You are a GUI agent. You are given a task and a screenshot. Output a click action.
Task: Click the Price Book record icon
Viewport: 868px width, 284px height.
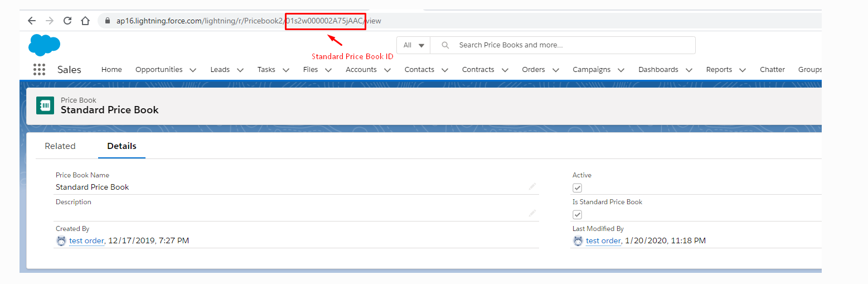pyautogui.click(x=45, y=105)
